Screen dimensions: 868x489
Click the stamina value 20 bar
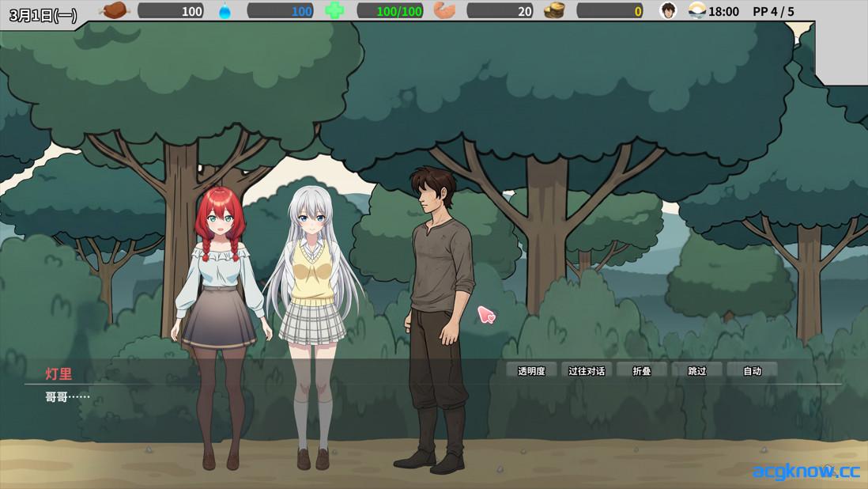pyautogui.click(x=500, y=10)
